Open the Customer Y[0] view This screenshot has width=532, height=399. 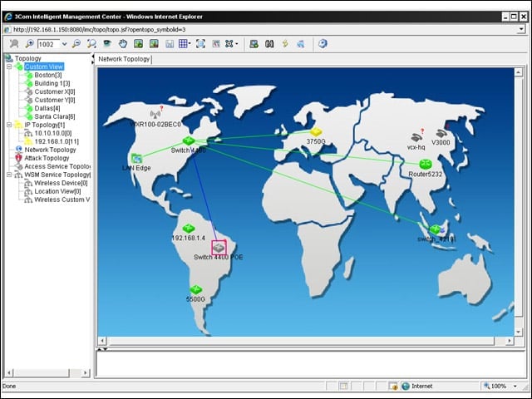(x=55, y=100)
